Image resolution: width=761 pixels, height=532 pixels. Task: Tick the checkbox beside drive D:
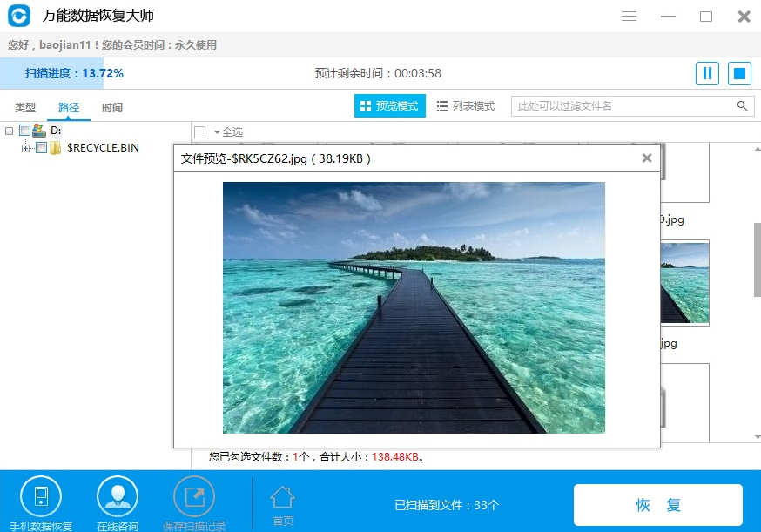click(x=24, y=131)
